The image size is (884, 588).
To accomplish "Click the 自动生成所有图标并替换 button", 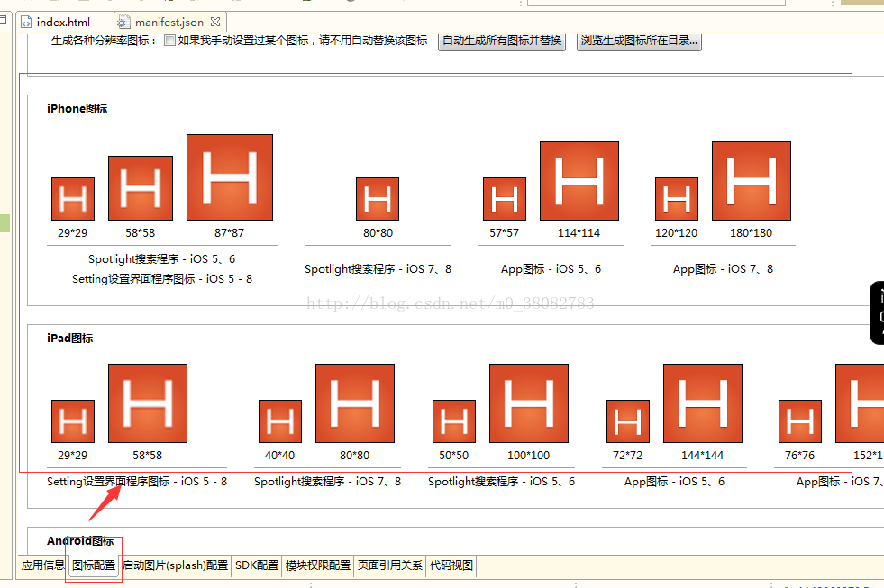I will coord(502,41).
